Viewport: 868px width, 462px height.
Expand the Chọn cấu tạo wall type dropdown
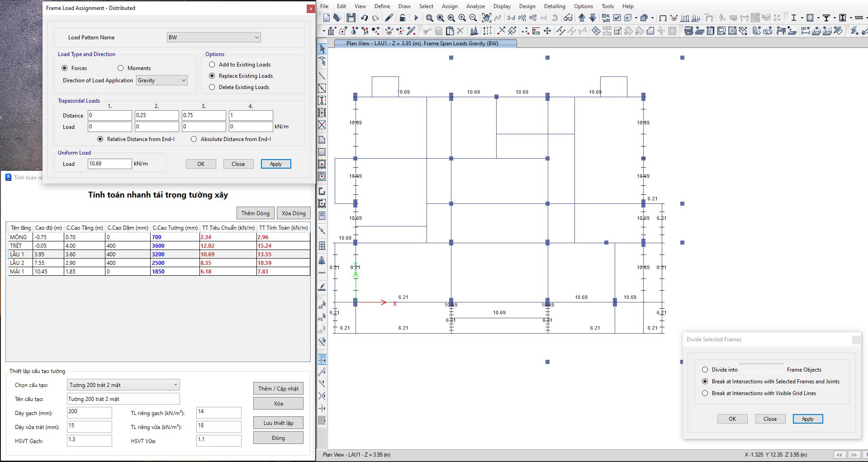tap(123, 385)
